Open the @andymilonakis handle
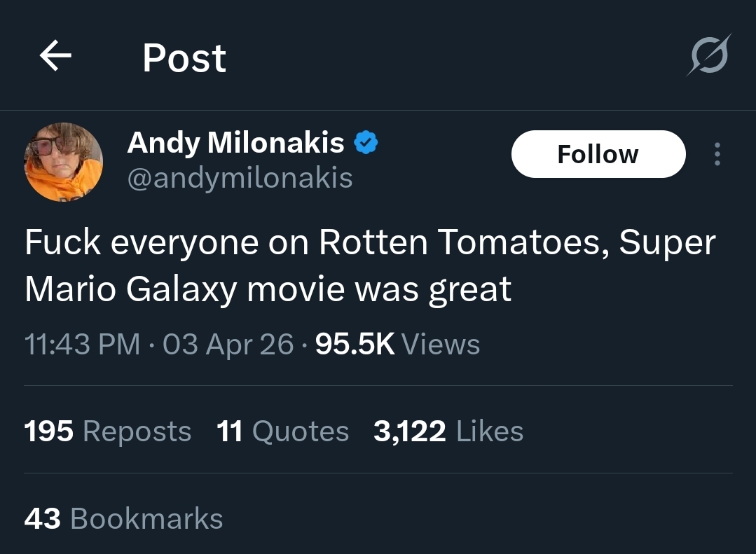The width and height of the screenshot is (756, 554). pos(240,178)
